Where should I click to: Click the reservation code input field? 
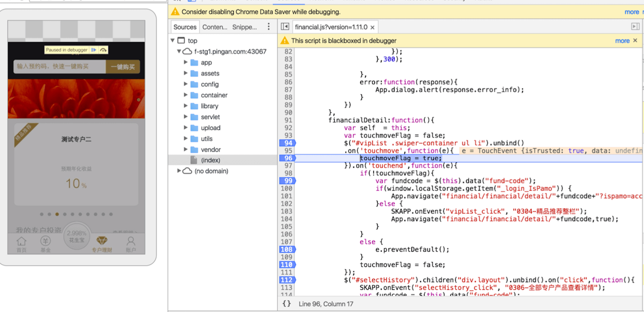pos(60,67)
